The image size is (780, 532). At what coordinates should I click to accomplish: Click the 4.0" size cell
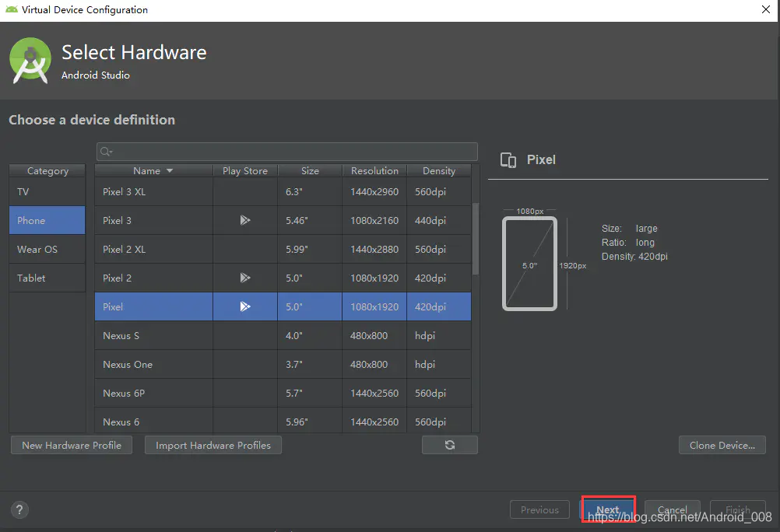click(x=309, y=335)
